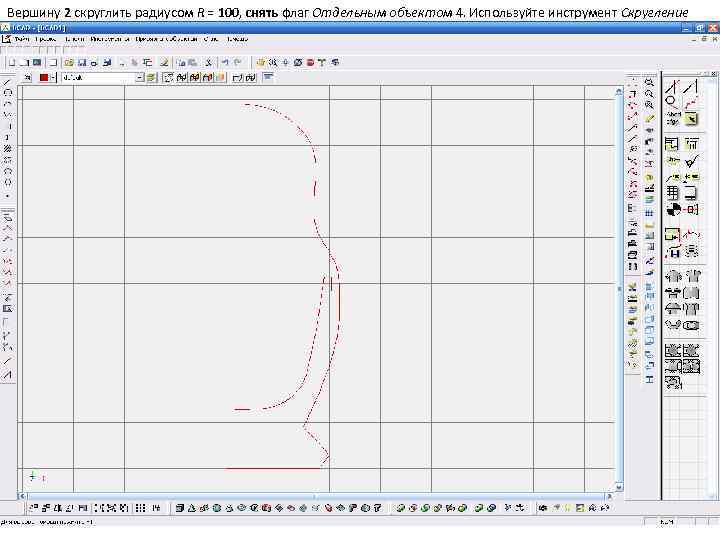The height and width of the screenshot is (540, 720).
Task: Select the hatch tool in left toolbar
Action: (x=7, y=149)
